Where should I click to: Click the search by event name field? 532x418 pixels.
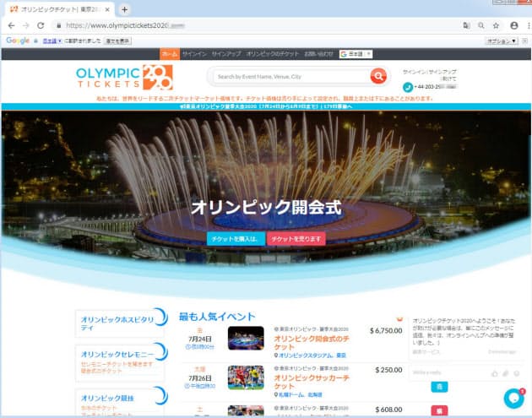[287, 77]
